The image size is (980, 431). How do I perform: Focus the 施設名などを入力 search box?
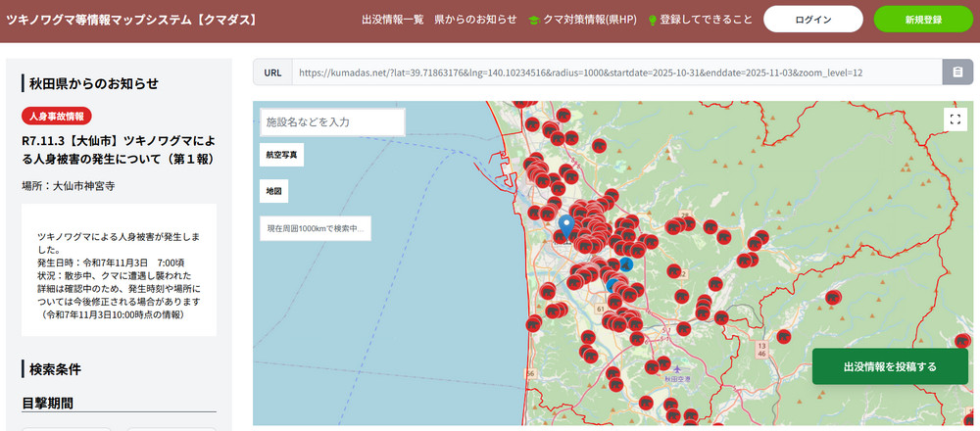[x=332, y=122]
